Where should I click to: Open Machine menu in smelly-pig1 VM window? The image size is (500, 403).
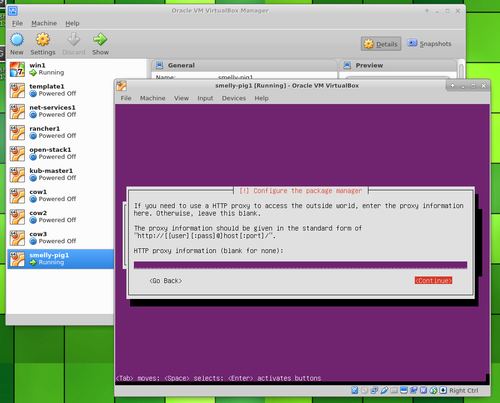152,98
